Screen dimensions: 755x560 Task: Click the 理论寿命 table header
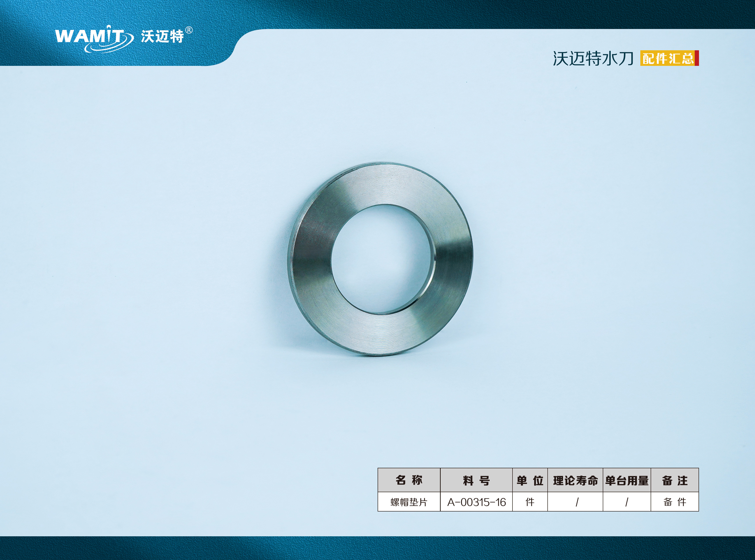pyautogui.click(x=575, y=480)
